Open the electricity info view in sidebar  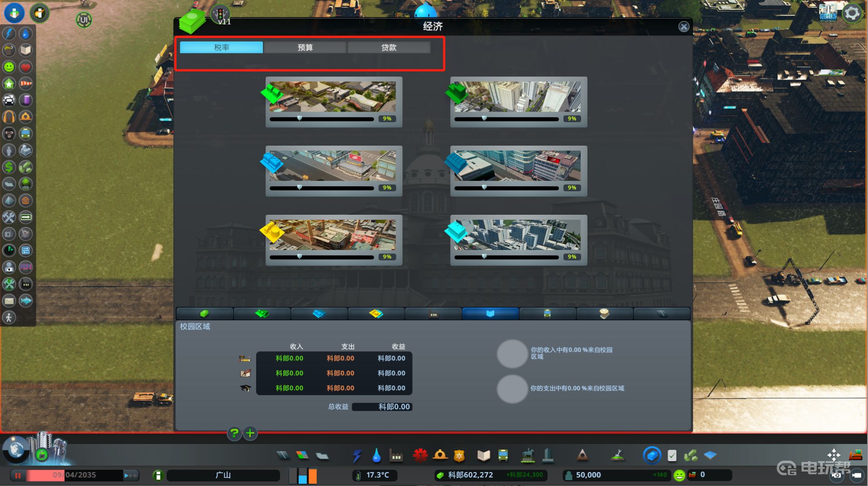point(9,33)
